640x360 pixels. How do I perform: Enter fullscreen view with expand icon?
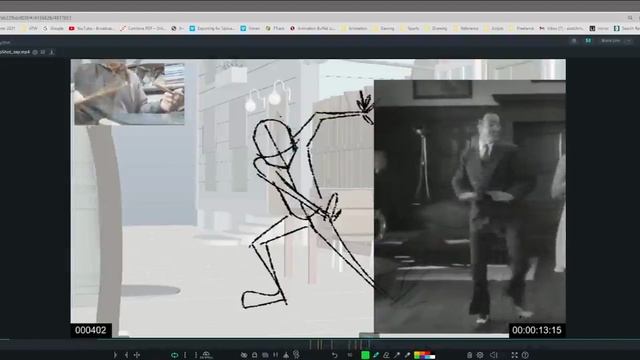click(514, 355)
